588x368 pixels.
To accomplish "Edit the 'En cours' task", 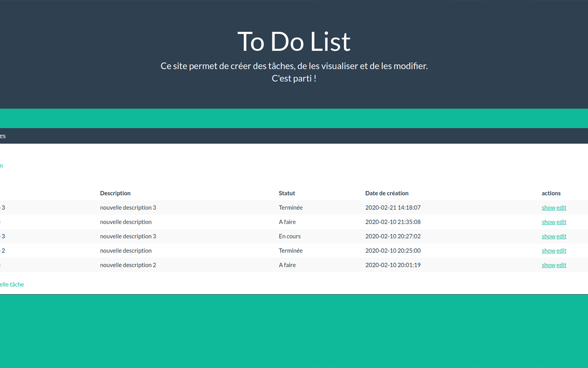I will click(x=561, y=236).
